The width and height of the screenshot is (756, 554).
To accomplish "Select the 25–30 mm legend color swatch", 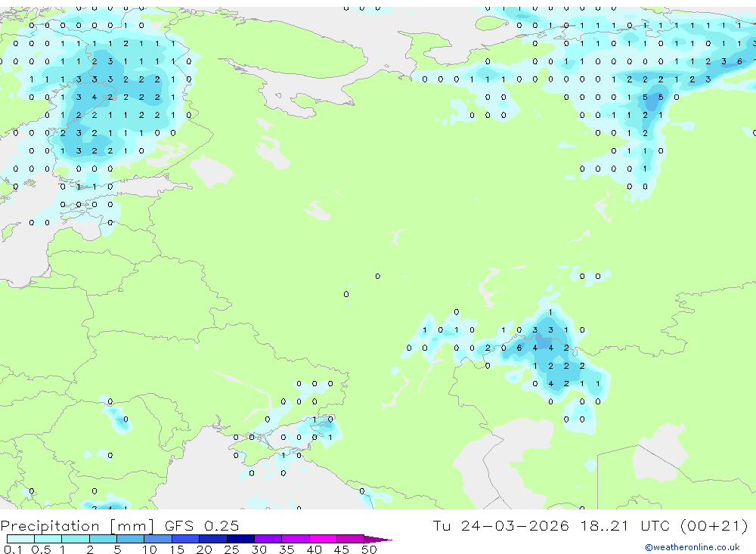I will (x=241, y=539).
